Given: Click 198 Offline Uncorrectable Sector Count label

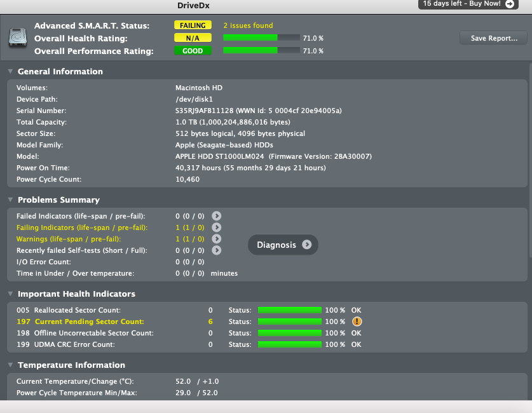Looking at the screenshot, I should click(x=85, y=333).
